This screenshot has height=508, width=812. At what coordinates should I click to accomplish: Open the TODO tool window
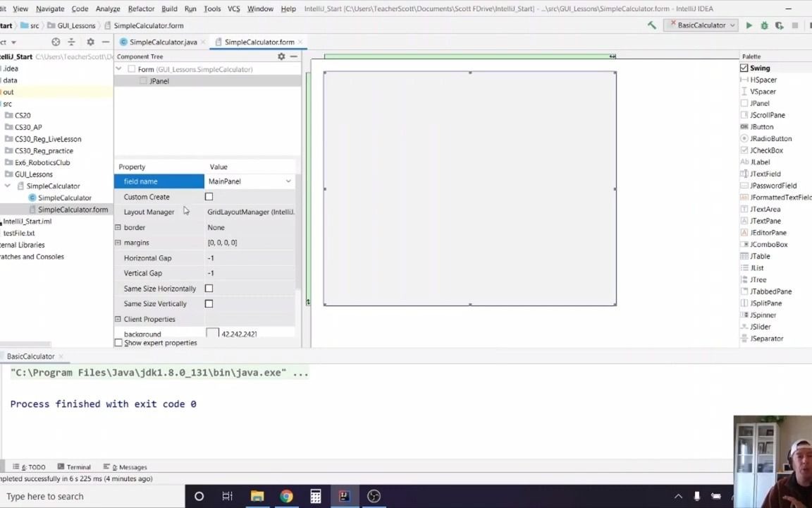pos(29,466)
